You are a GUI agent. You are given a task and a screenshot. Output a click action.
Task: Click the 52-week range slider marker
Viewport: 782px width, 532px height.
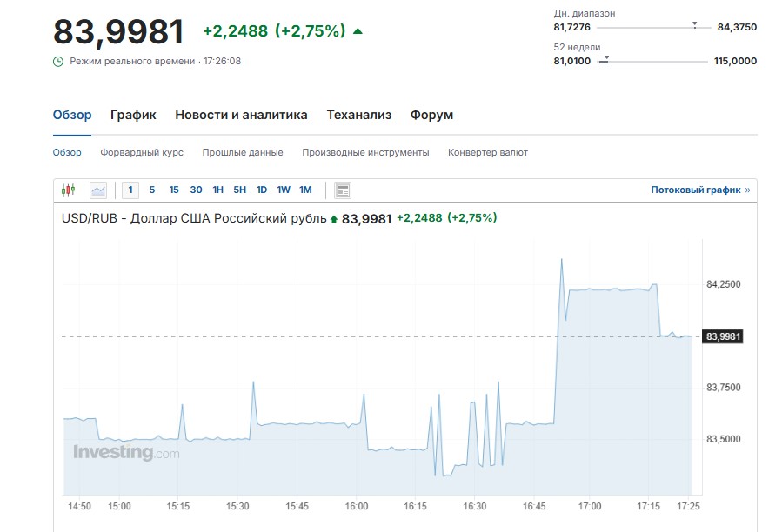(x=606, y=59)
